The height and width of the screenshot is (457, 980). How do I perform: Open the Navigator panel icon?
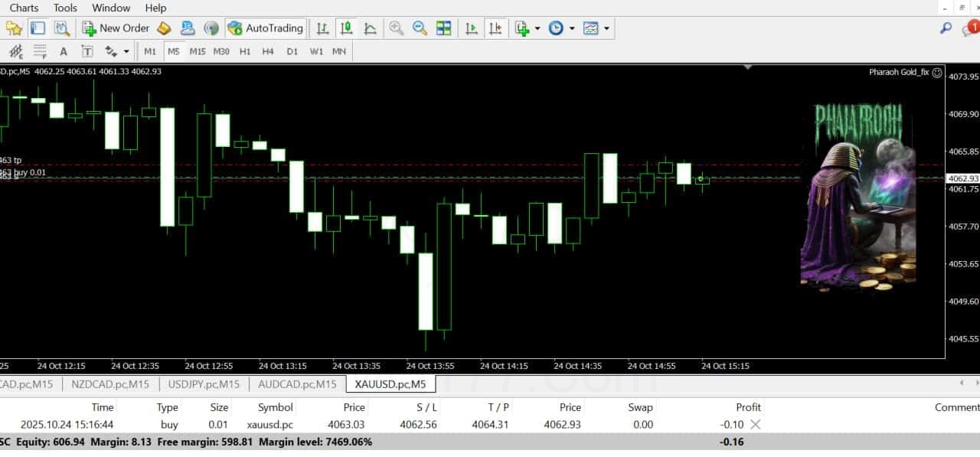(14, 28)
